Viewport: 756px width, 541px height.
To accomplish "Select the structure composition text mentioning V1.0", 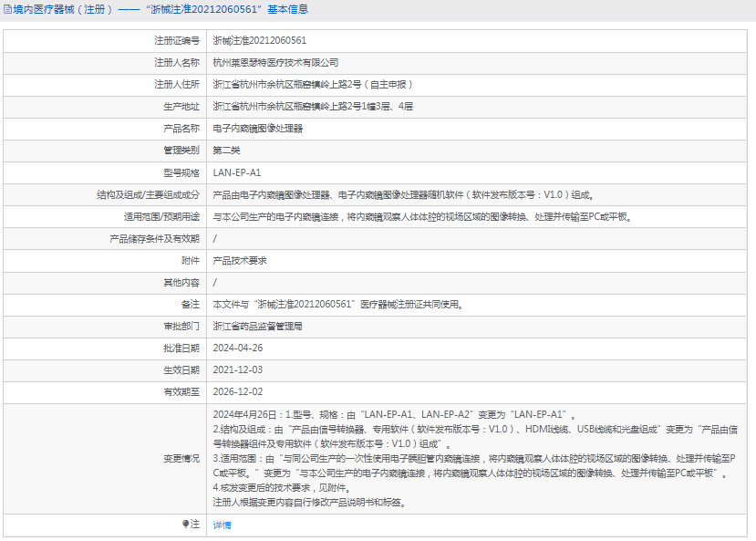I will (404, 195).
